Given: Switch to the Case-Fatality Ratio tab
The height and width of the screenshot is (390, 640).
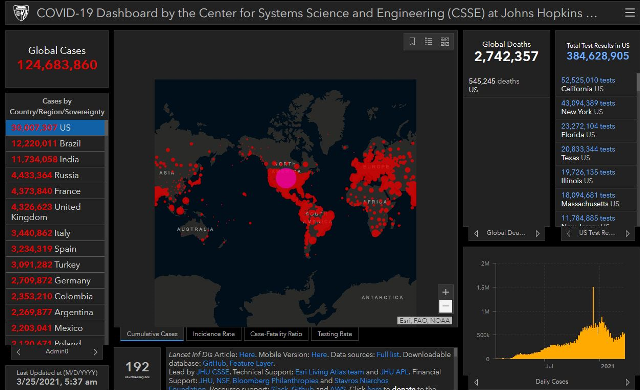Looking at the screenshot, I should pyautogui.click(x=276, y=334).
